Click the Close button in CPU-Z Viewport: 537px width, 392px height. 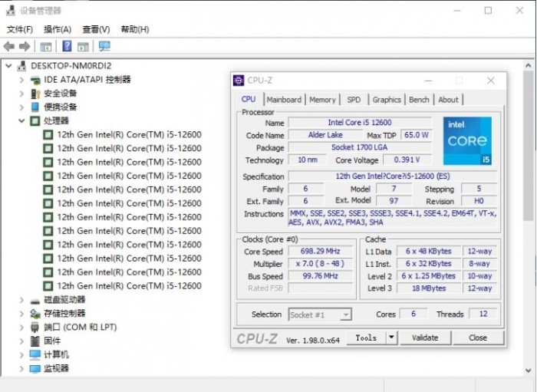point(478,338)
